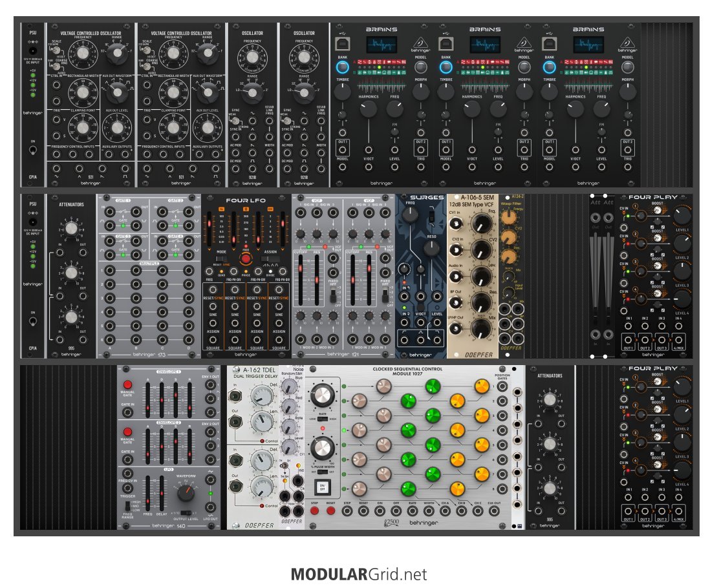Toggle the slide switch at top of Surges
Image resolution: width=719 pixels, height=588 pixels.
(x=431, y=216)
